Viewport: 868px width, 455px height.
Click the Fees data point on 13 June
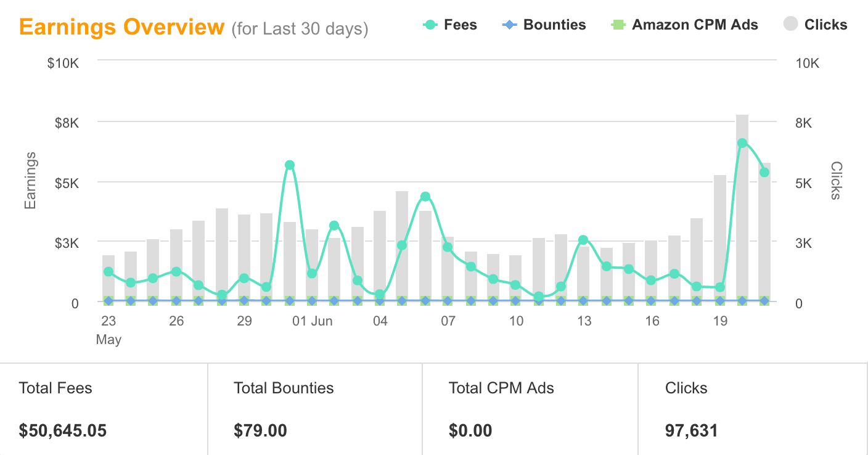(x=583, y=240)
